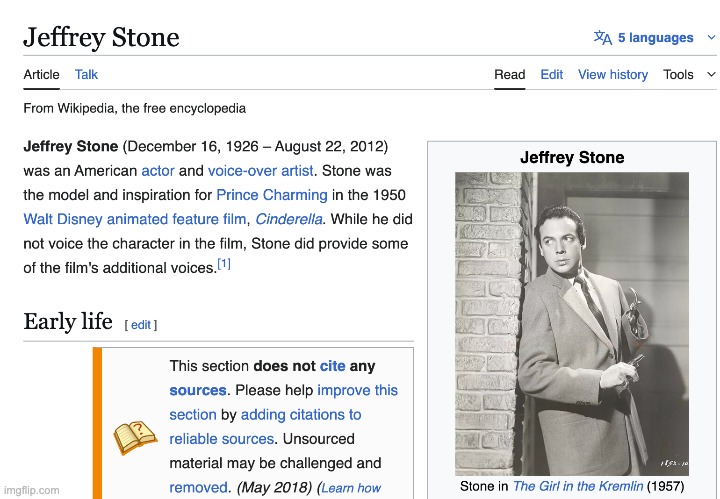
Task: Open Walt Disney animated feature film link
Action: tap(135, 219)
